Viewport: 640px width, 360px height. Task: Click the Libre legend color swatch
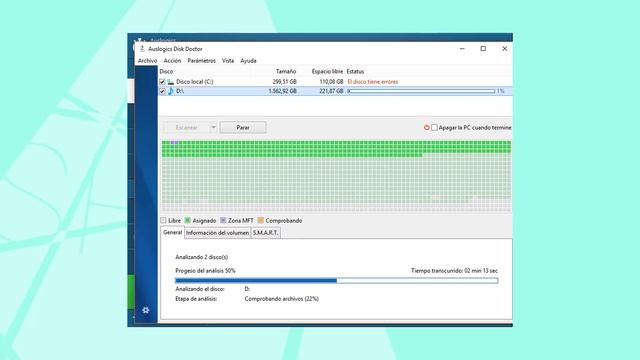pos(163,220)
